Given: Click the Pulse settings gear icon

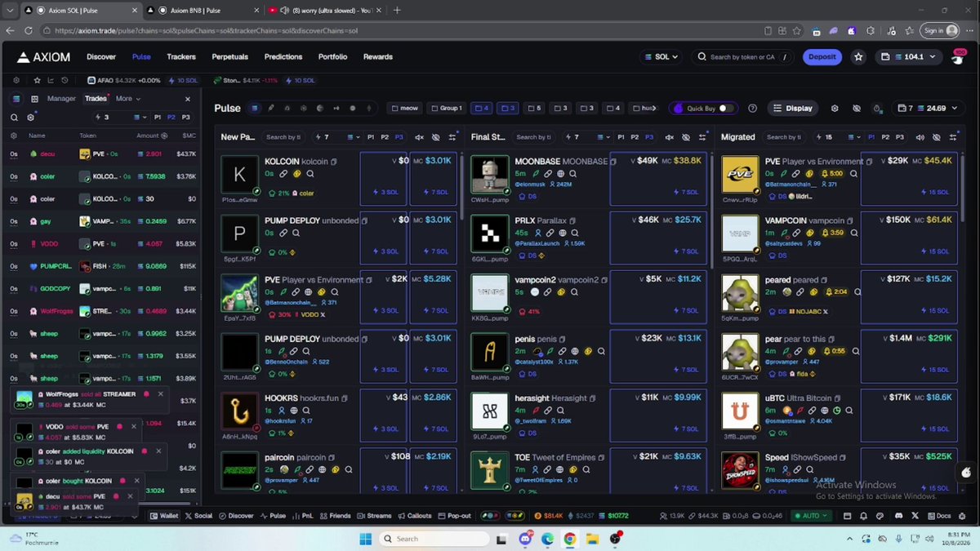Looking at the screenshot, I should (835, 108).
